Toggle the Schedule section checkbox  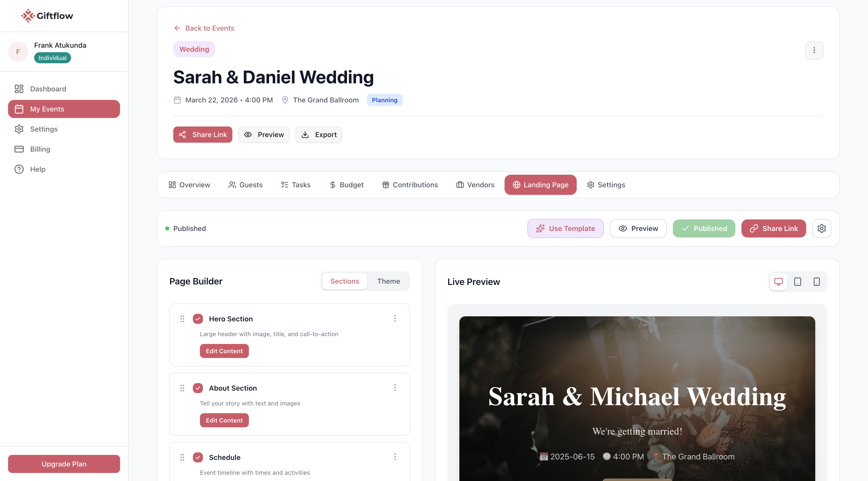(198, 457)
